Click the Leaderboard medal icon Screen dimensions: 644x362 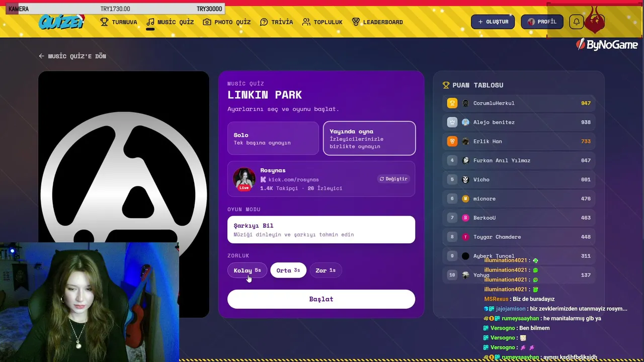click(x=356, y=22)
